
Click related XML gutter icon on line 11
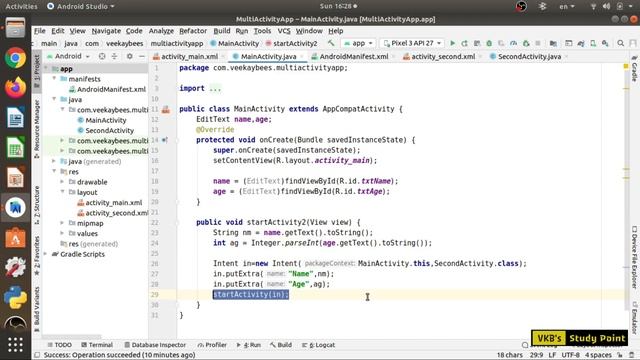coord(166,109)
